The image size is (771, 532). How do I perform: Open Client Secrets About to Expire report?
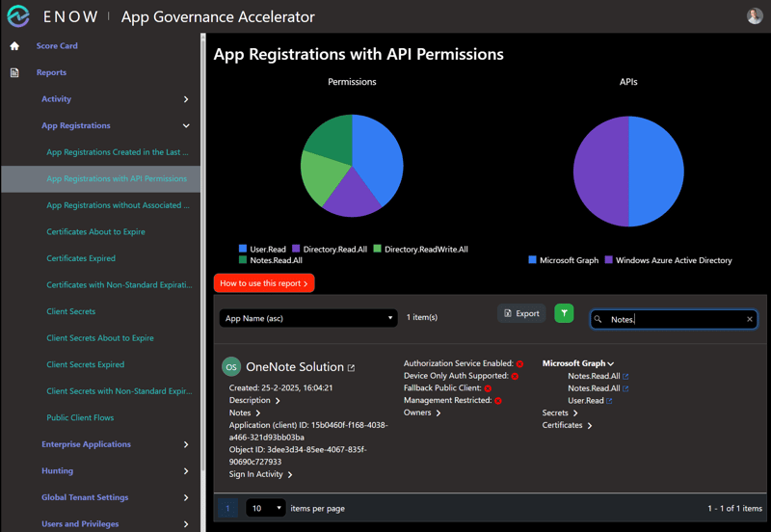click(x=100, y=337)
